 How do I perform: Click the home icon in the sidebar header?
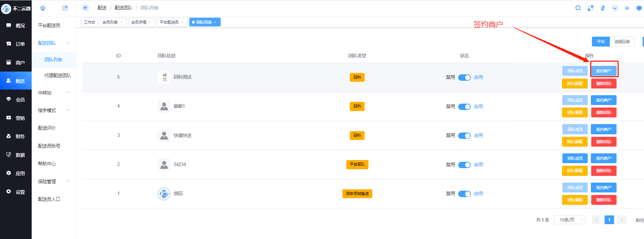tap(43, 8)
